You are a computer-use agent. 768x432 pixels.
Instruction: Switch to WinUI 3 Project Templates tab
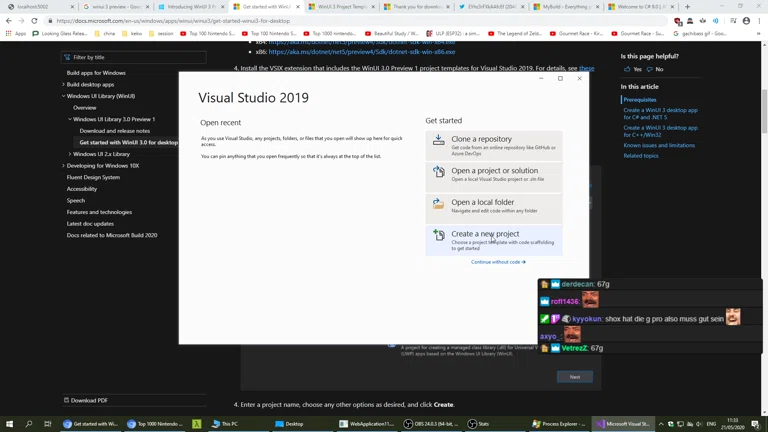click(341, 7)
